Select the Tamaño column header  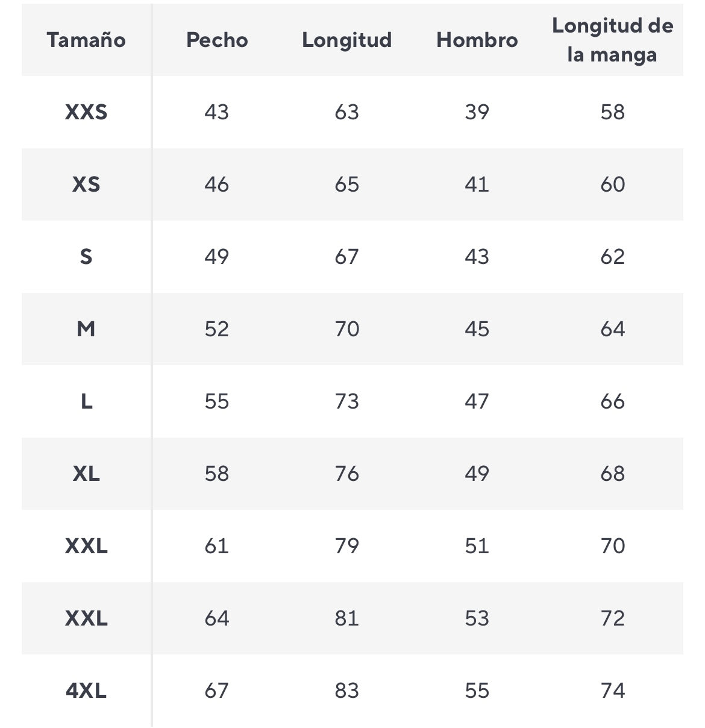(x=86, y=40)
